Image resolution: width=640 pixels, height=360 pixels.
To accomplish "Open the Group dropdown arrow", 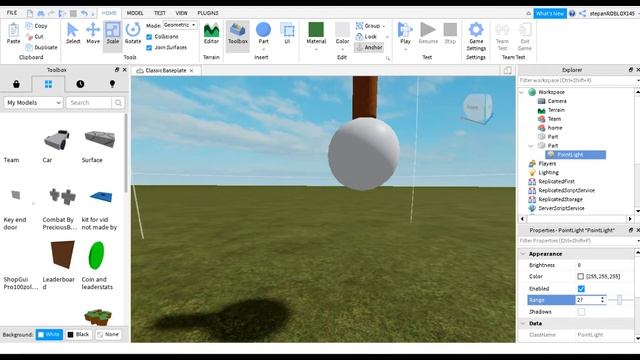I will 384,26.
